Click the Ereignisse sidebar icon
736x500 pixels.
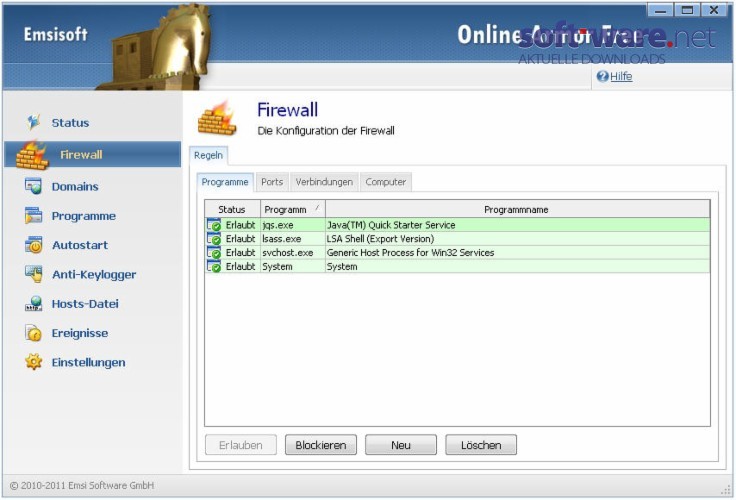point(33,333)
